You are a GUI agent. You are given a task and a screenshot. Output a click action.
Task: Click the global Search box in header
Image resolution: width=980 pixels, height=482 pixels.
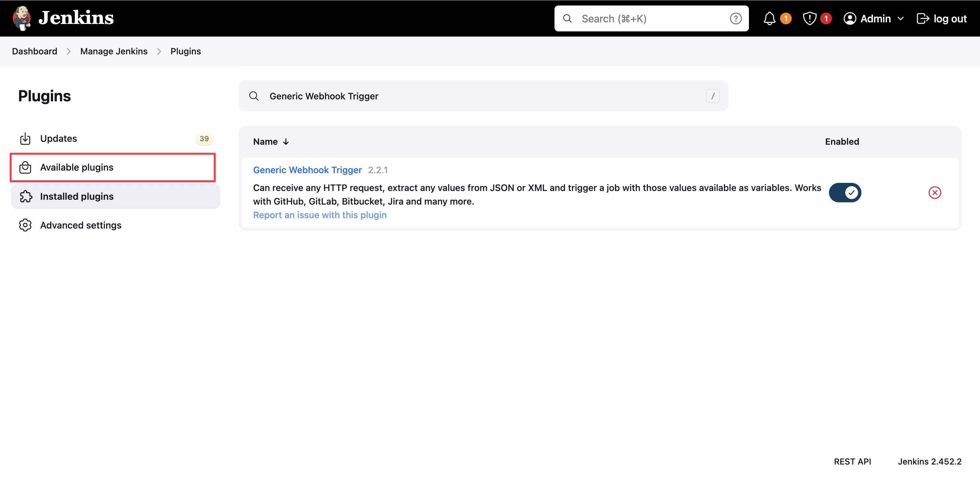click(647, 18)
